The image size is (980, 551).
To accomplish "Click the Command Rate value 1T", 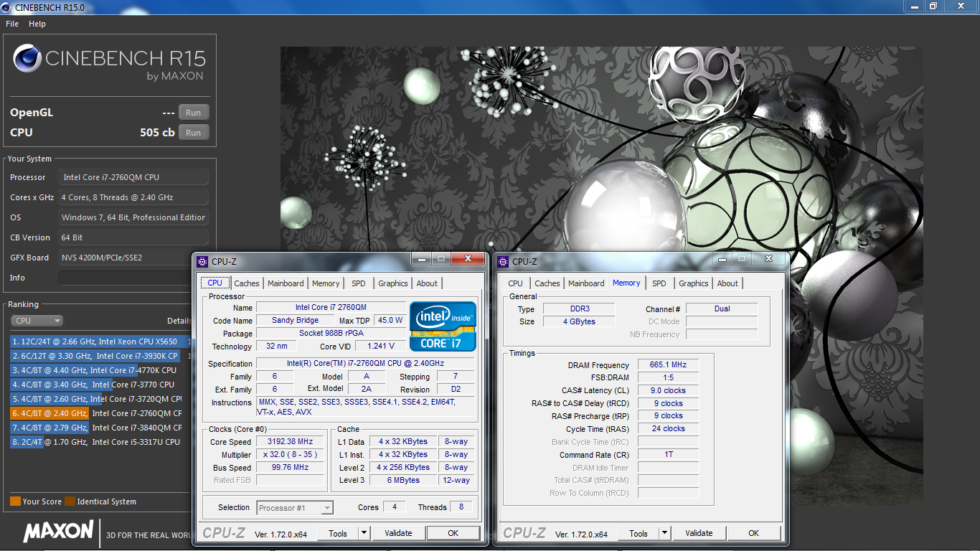I will [x=667, y=455].
